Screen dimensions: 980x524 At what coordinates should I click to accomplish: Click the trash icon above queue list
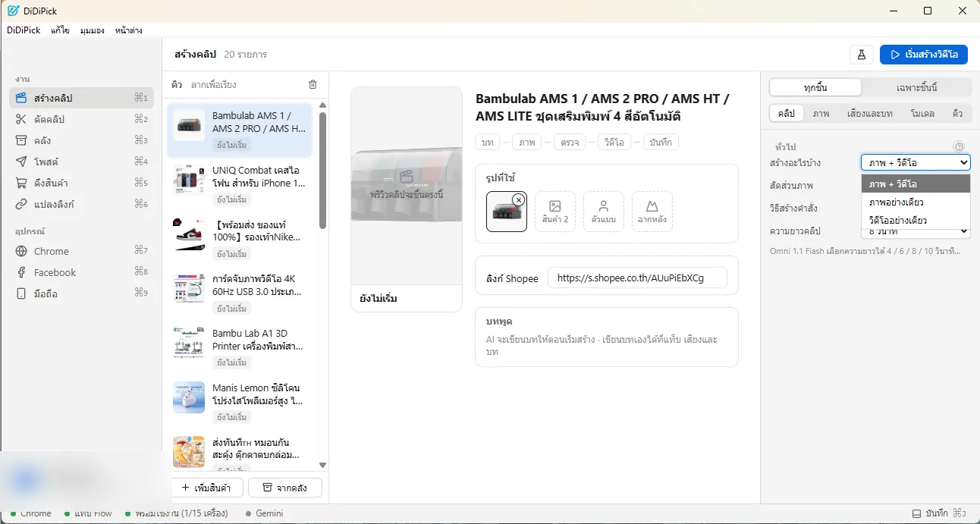(x=313, y=85)
